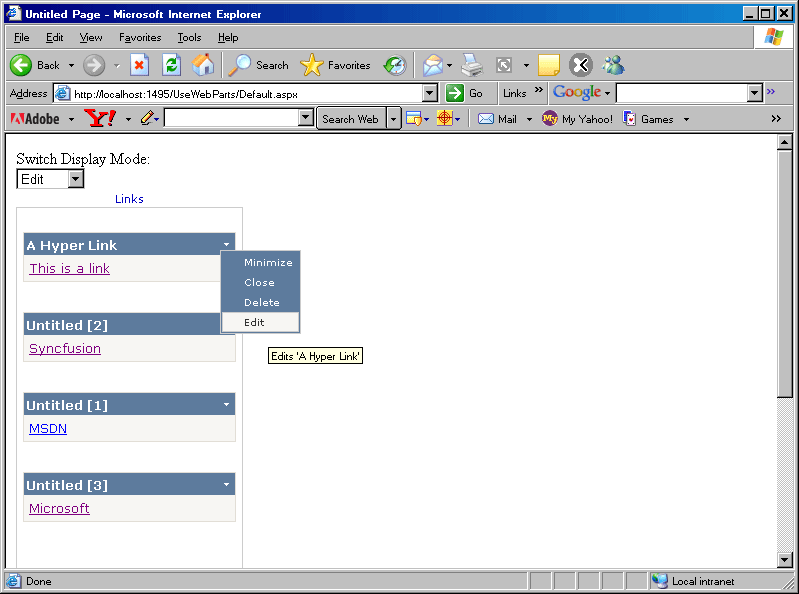
Task: Open verbs menu arrow for Untitled [1]
Action: click(227, 405)
